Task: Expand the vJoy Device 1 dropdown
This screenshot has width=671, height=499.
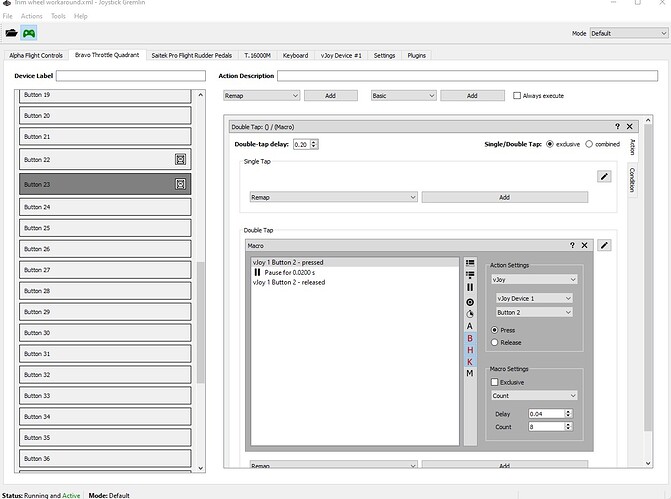Action: tap(533, 298)
